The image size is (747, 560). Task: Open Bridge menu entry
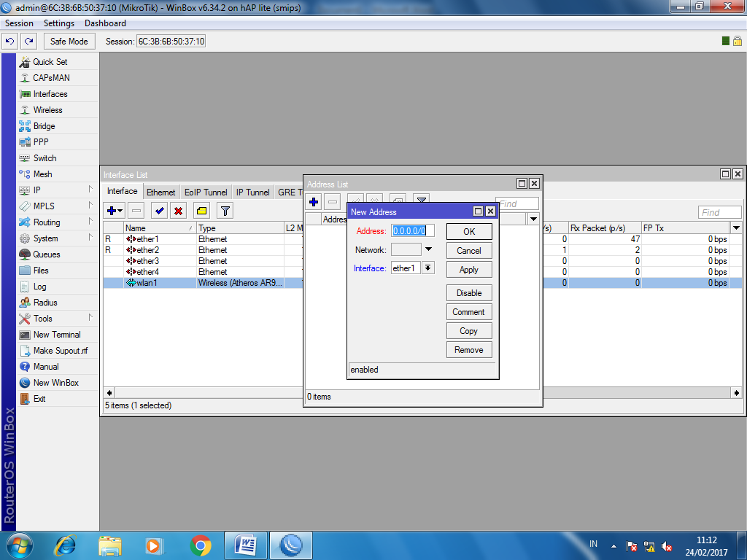[58, 126]
